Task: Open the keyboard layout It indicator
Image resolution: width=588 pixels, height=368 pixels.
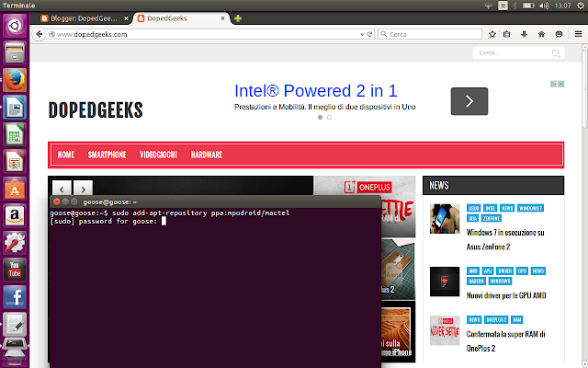Action: (x=503, y=6)
